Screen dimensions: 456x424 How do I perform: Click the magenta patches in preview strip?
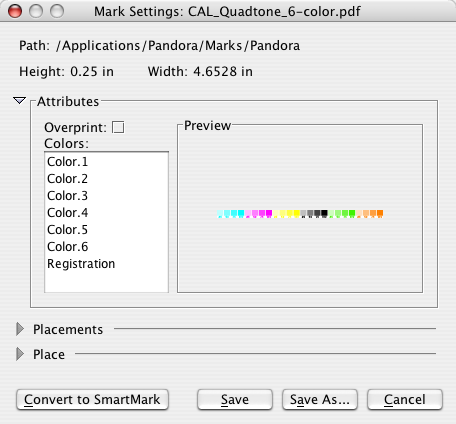(x=259, y=214)
